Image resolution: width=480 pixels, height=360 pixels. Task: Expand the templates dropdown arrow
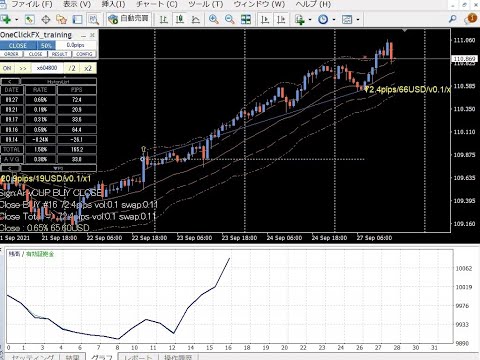pyautogui.click(x=358, y=20)
